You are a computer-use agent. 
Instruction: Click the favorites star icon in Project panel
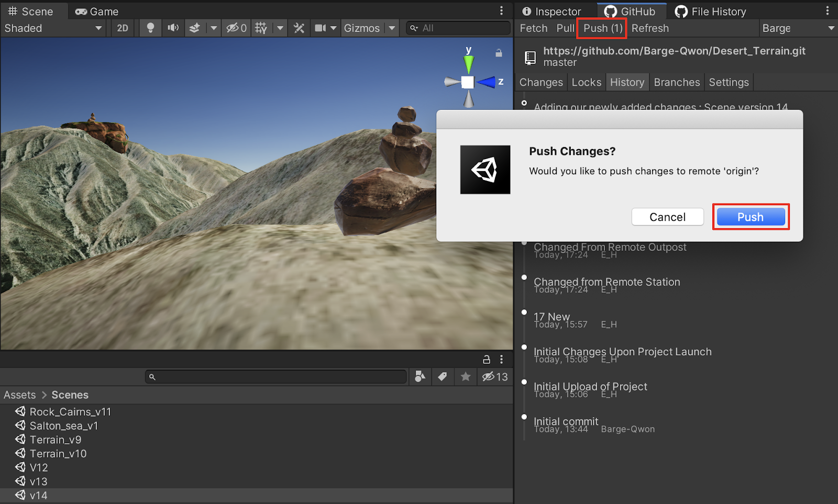465,377
